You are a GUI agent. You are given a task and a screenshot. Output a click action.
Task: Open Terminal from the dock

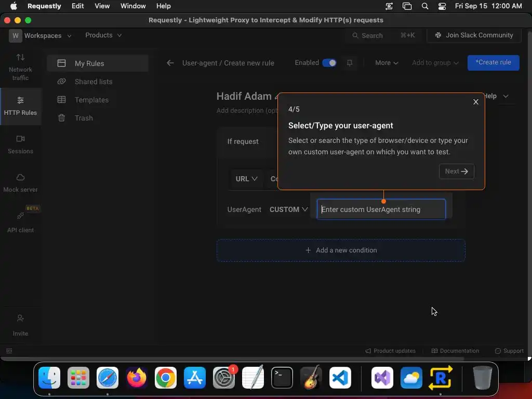click(x=282, y=378)
